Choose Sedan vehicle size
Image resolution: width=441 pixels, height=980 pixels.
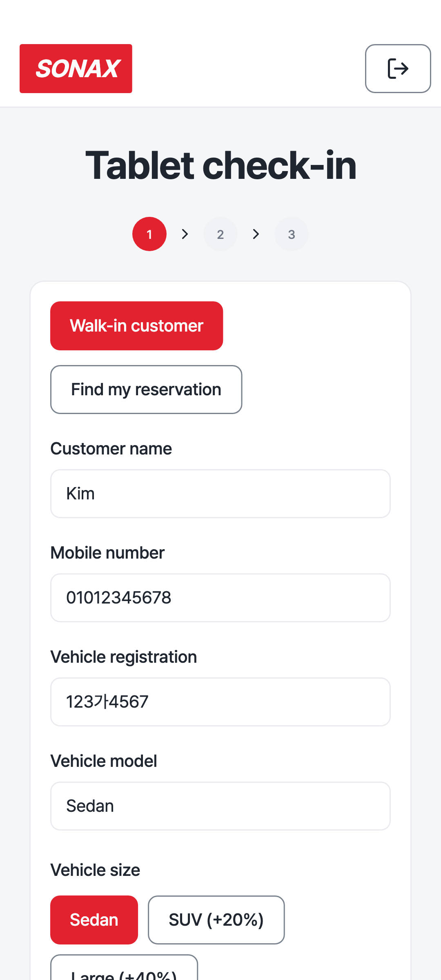pyautogui.click(x=94, y=920)
